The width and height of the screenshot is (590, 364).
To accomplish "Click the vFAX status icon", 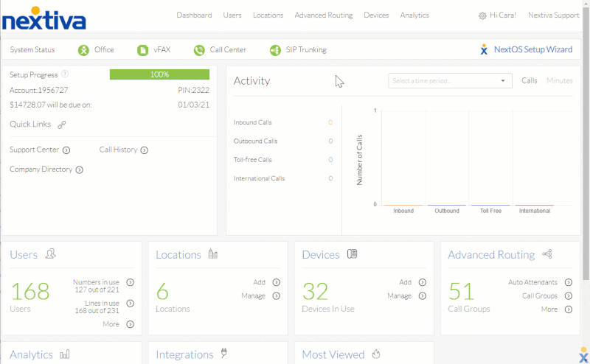I will coord(142,50).
